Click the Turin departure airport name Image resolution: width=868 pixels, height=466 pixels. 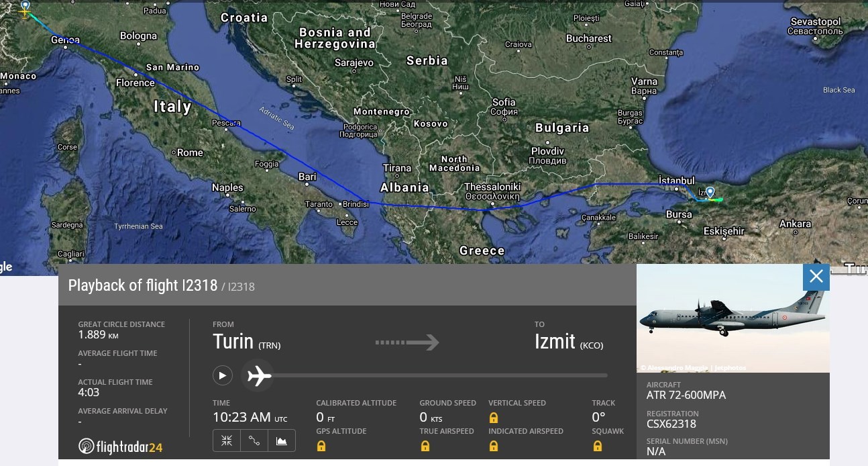coord(233,342)
